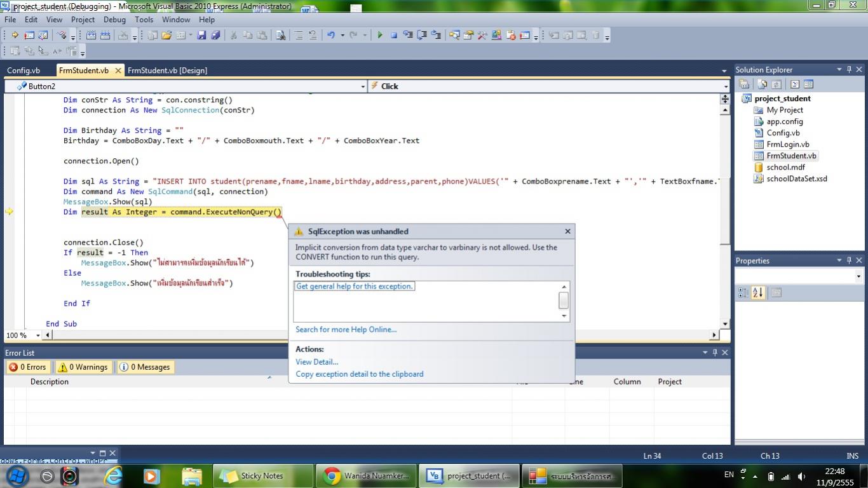
Task: Open Internet Explorer from the taskbar
Action: pos(114,476)
